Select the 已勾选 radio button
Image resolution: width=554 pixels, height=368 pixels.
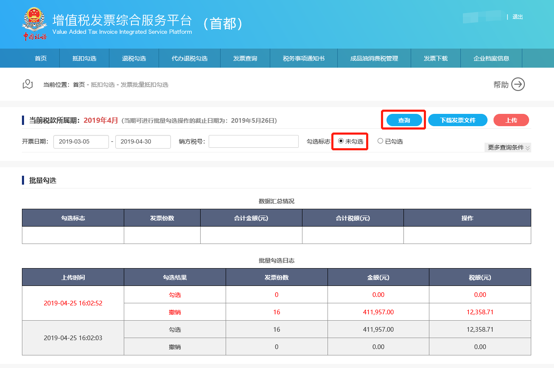pyautogui.click(x=380, y=141)
